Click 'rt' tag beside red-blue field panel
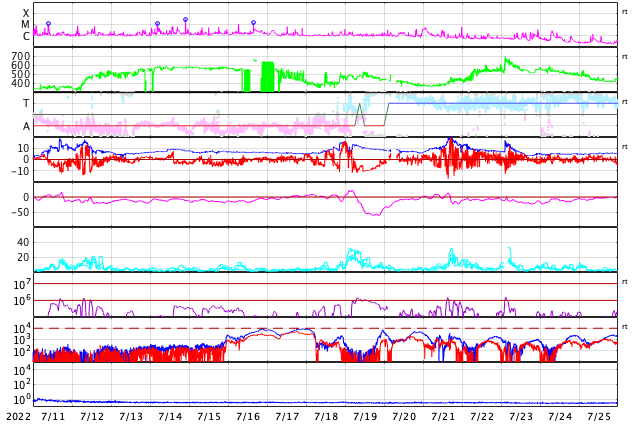 coord(625,147)
